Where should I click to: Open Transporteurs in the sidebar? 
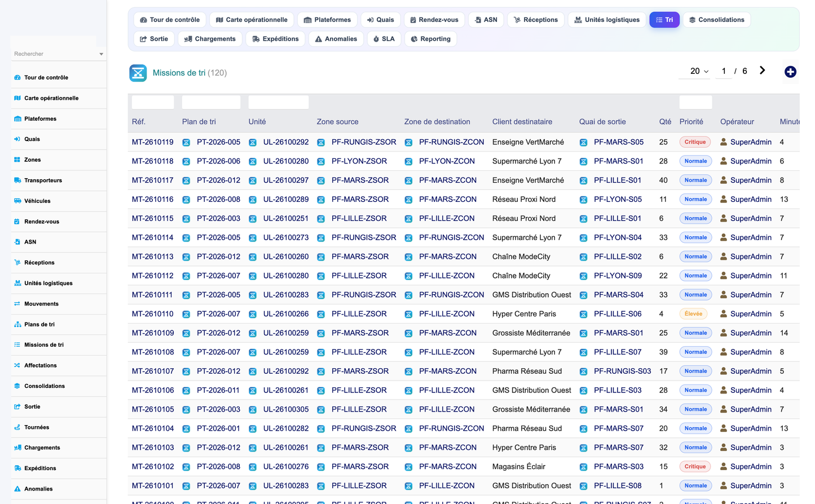59,180
